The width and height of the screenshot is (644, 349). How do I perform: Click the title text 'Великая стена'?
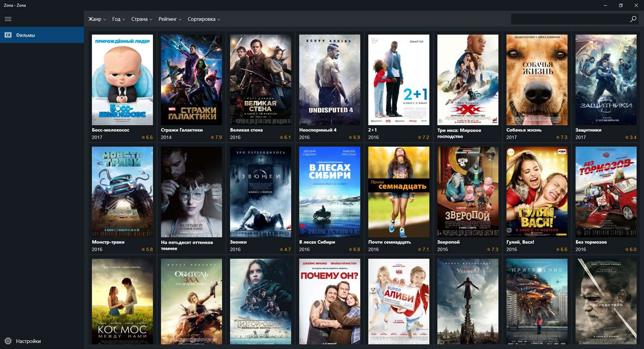[246, 130]
